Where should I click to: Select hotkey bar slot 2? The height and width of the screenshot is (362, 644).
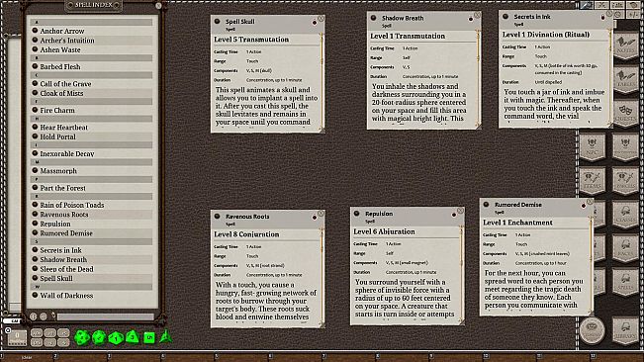(x=81, y=356)
